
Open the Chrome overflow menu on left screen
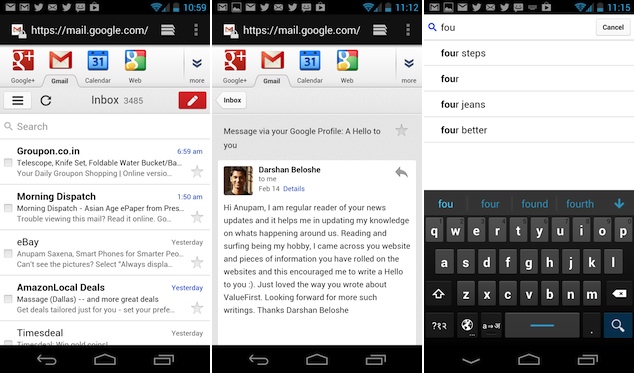(196, 30)
